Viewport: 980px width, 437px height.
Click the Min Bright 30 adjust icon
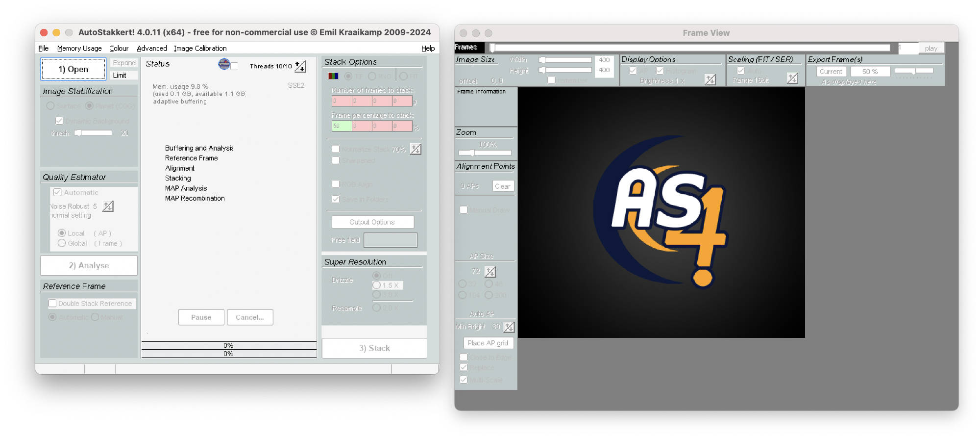coord(509,327)
